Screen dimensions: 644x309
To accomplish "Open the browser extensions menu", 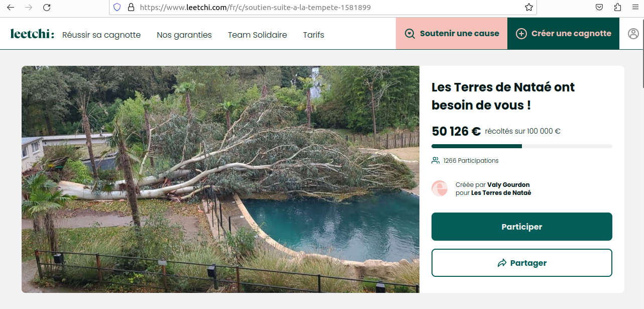I will click(617, 8).
